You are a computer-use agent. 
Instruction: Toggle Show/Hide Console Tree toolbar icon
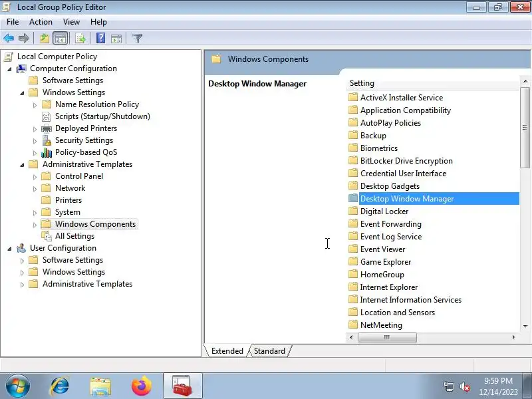pos(61,39)
